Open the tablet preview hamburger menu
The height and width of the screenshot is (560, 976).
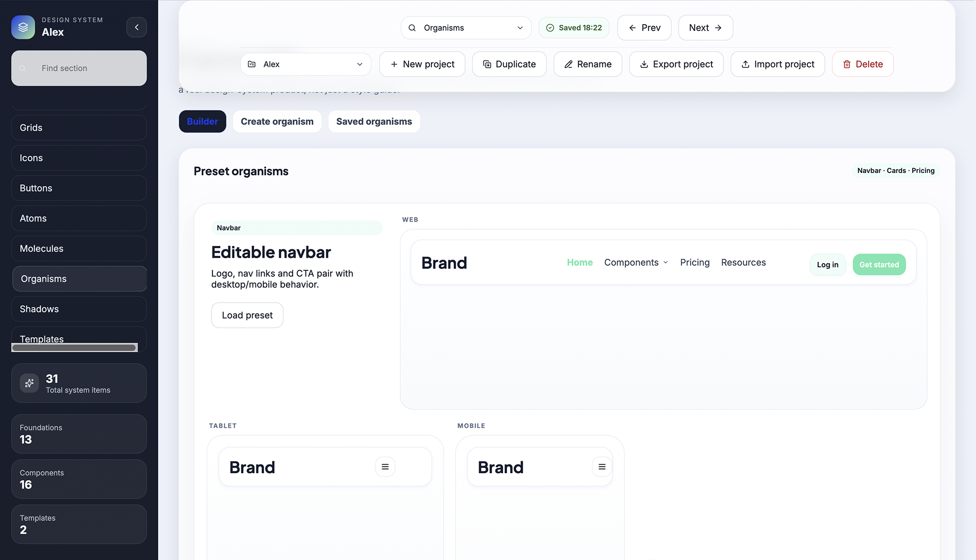pos(385,467)
